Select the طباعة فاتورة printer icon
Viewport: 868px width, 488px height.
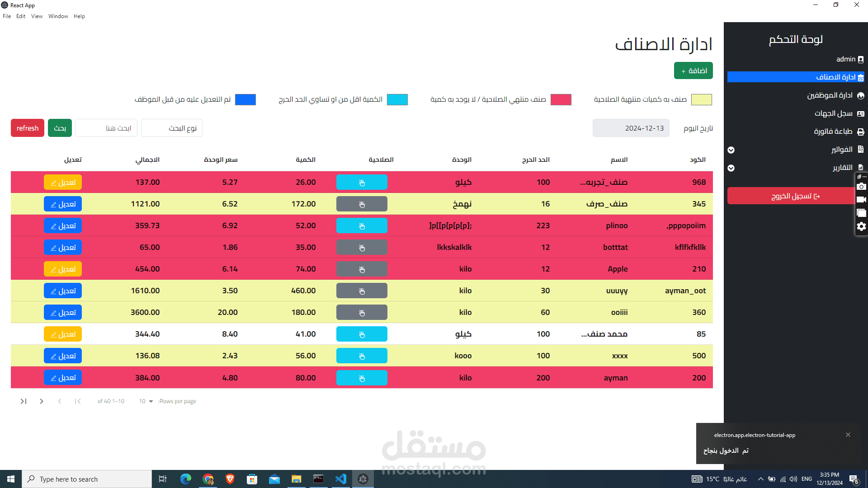click(x=860, y=131)
